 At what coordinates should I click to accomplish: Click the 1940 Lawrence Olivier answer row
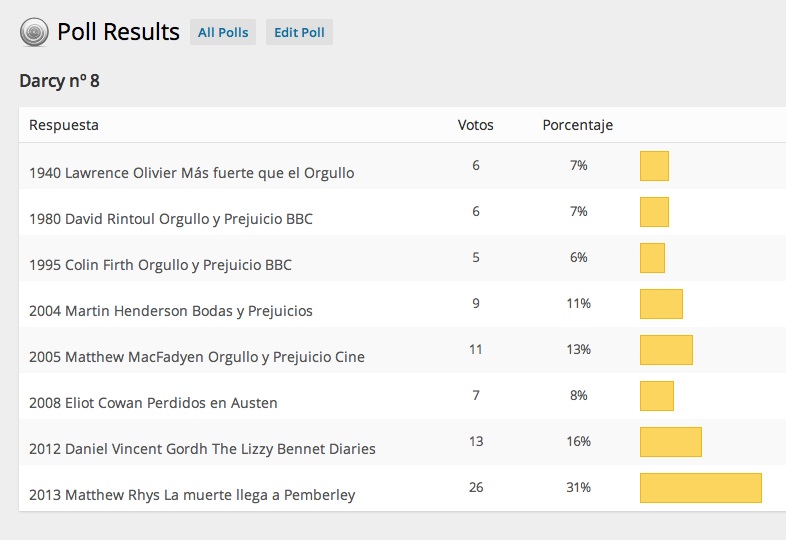(x=191, y=172)
